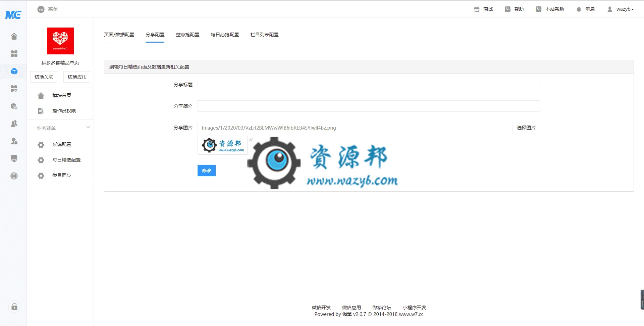Click the 消息 text link
Image resolution: width=644 pixels, height=326 pixels.
[x=590, y=9]
